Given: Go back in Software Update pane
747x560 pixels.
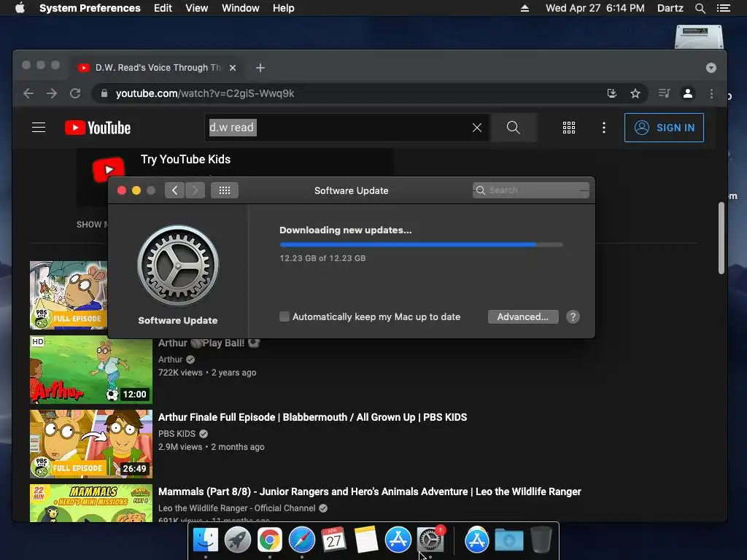Looking at the screenshot, I should click(x=175, y=190).
